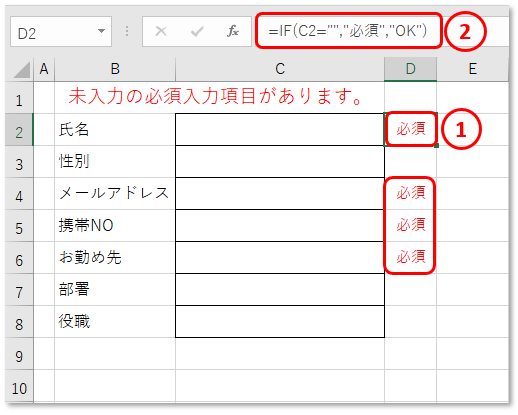Image resolution: width=518 pixels, height=415 pixels.
Task: Select row 2 header
Action: (19, 130)
